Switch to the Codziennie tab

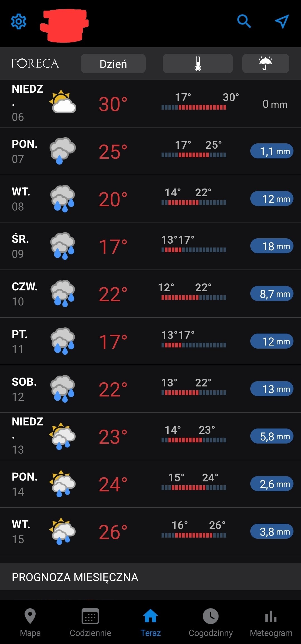(90, 622)
